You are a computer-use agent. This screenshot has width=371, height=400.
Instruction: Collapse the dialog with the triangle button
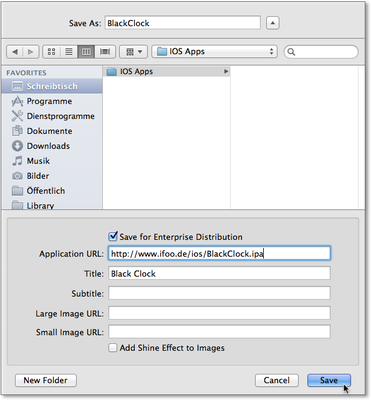(273, 23)
